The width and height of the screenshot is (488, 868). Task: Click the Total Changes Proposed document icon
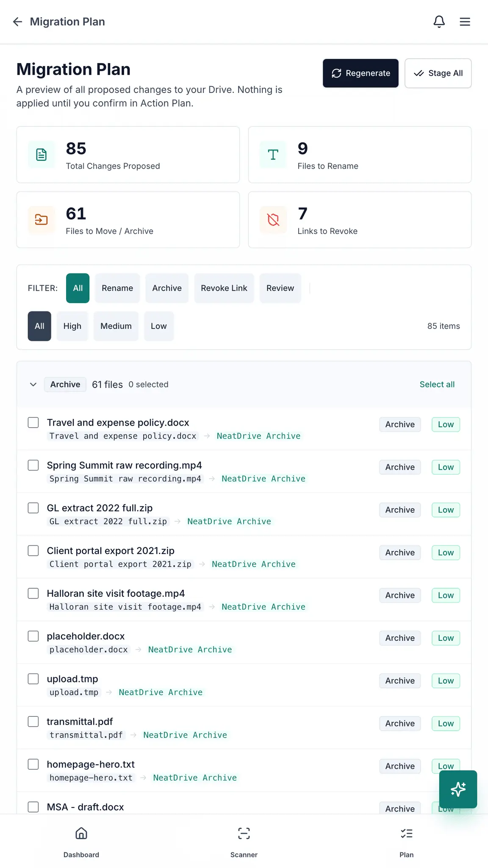pyautogui.click(x=41, y=155)
